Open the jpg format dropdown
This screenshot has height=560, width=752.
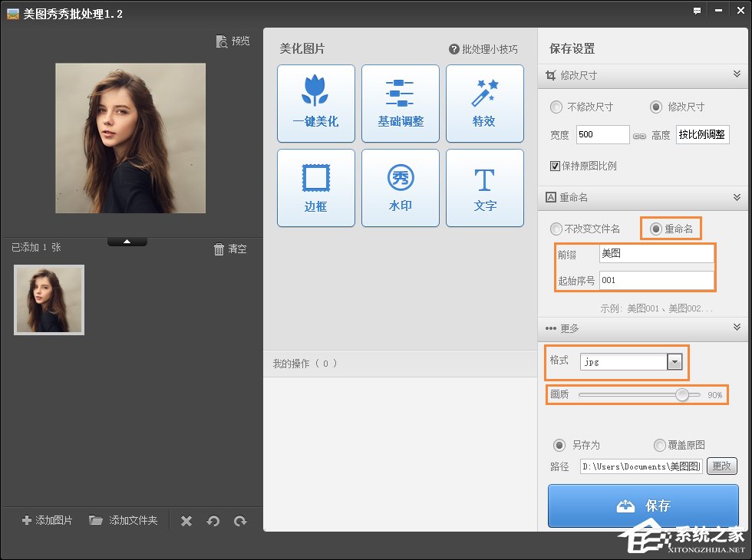pyautogui.click(x=674, y=361)
